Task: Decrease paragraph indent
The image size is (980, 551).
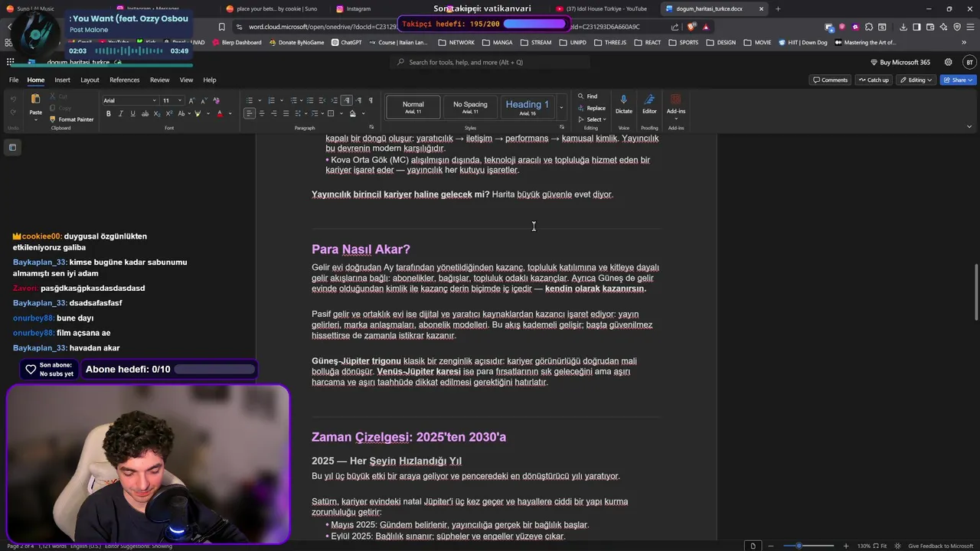Action: [322, 100]
